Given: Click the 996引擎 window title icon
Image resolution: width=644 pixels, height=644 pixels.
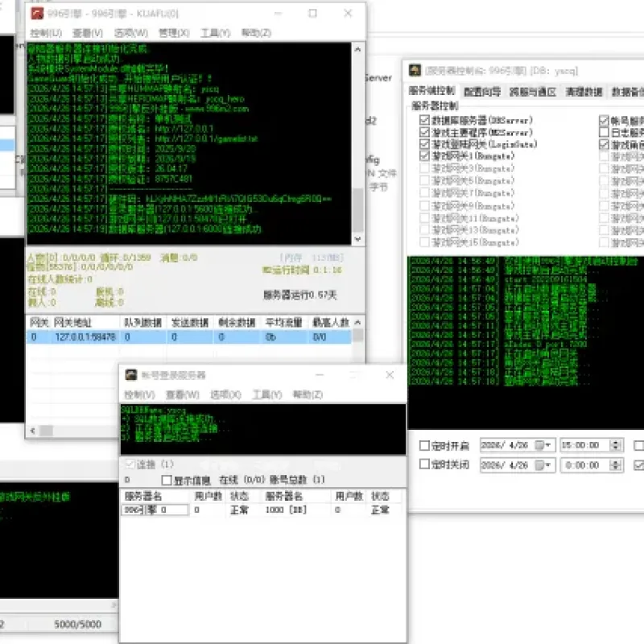Looking at the screenshot, I should pos(37,14).
